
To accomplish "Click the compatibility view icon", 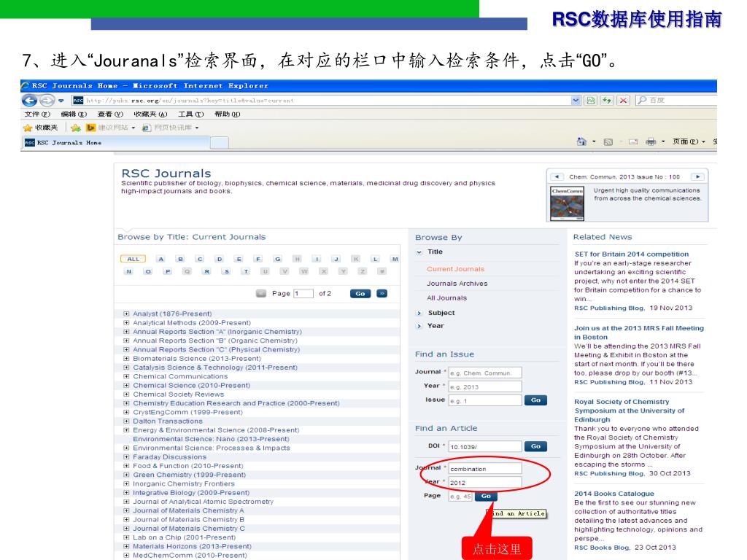I will coord(591,101).
